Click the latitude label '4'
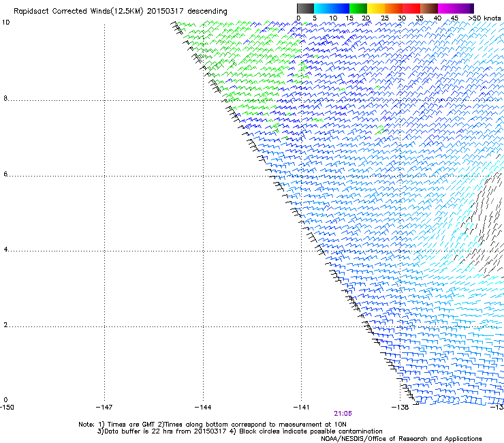This screenshot has height=443, width=504. coord(5,249)
